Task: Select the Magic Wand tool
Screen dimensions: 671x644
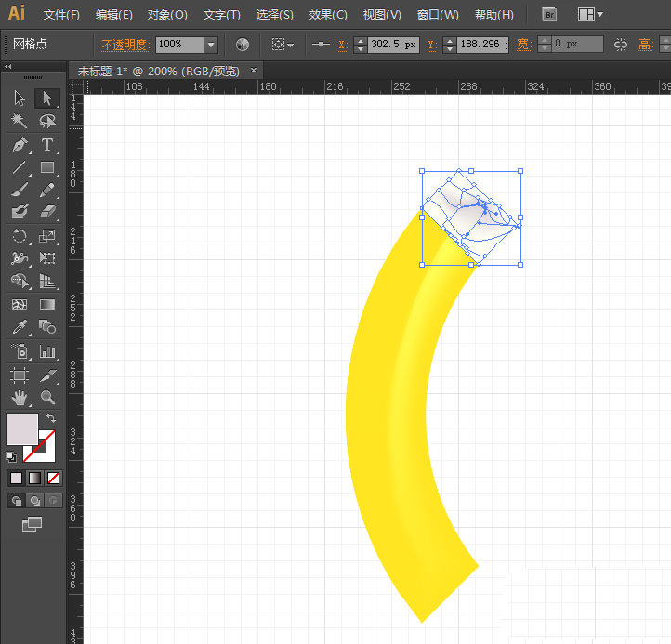Action: (20, 121)
